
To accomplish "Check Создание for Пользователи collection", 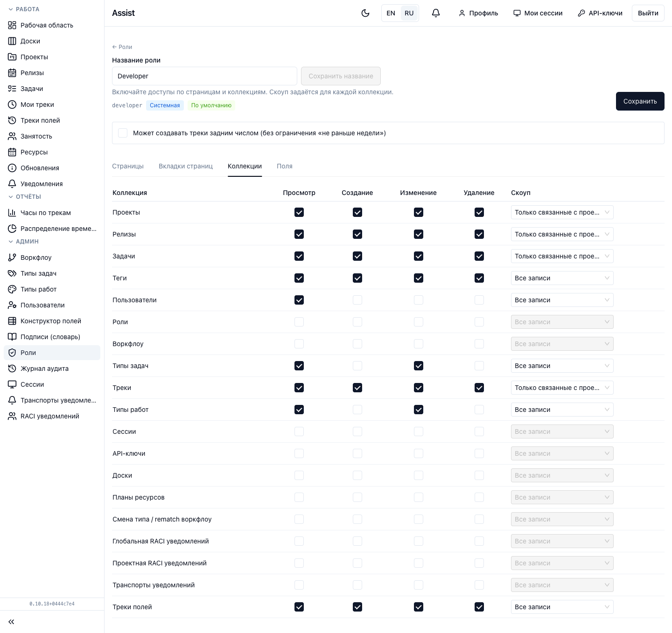I will pos(357,300).
